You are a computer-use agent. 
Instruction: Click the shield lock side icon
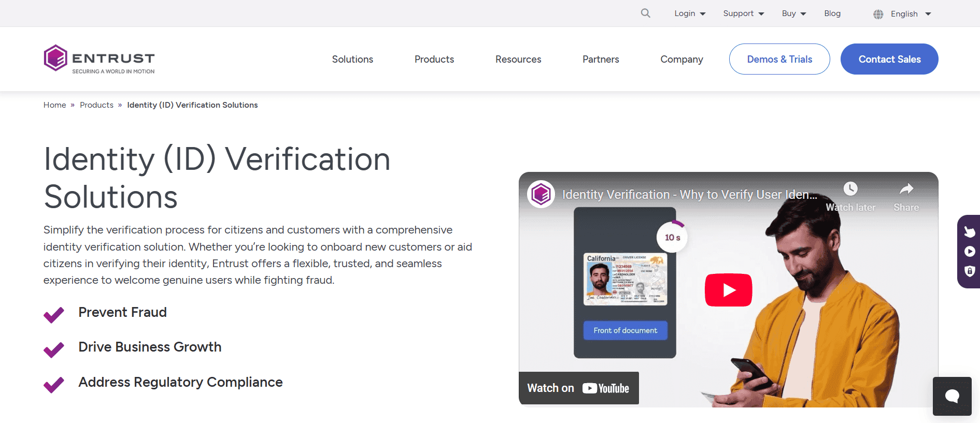tap(970, 271)
